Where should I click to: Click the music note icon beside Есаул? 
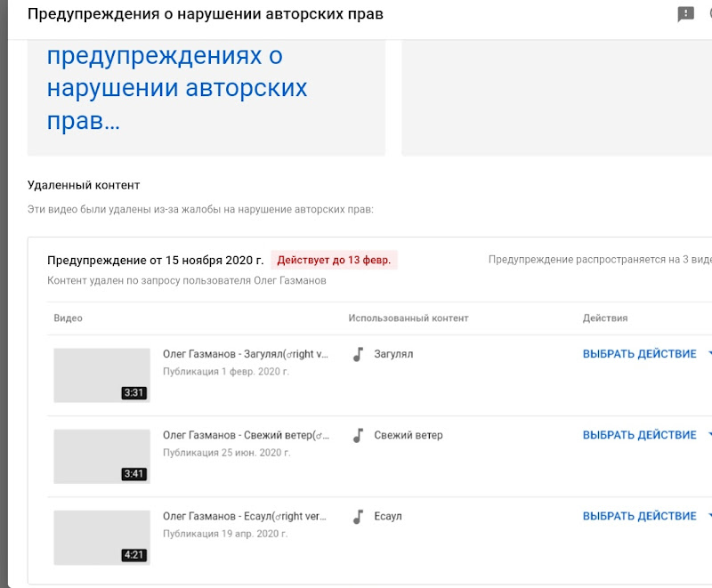click(x=358, y=516)
